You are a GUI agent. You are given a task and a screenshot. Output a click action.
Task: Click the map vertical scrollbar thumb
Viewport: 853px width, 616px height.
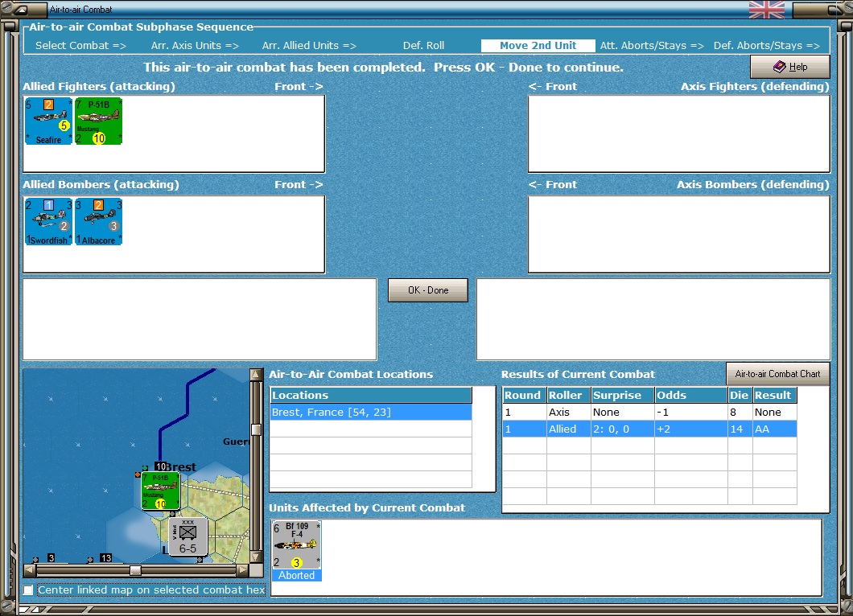(256, 429)
